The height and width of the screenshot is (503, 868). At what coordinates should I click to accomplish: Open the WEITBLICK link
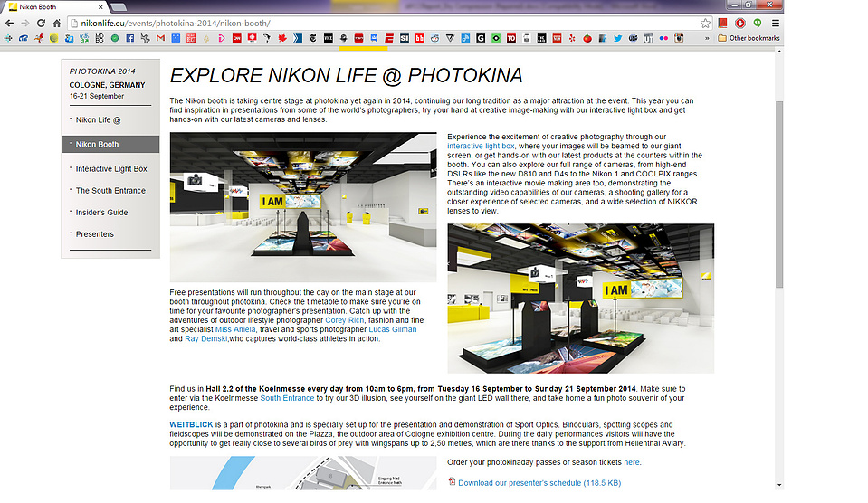click(191, 425)
